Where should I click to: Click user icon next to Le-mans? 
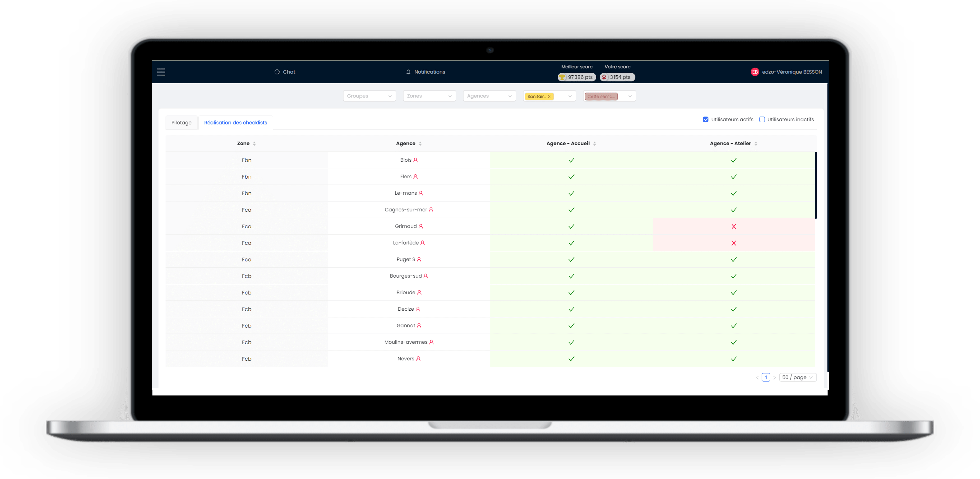click(421, 193)
